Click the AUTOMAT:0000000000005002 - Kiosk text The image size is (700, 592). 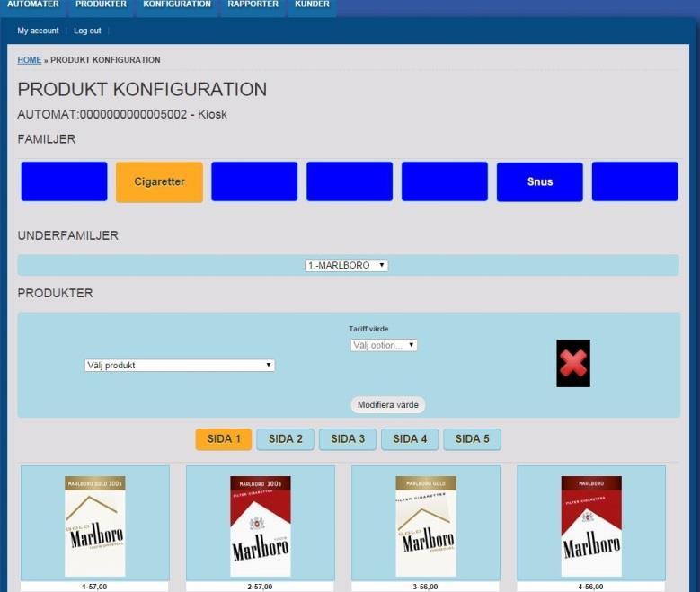122,114
